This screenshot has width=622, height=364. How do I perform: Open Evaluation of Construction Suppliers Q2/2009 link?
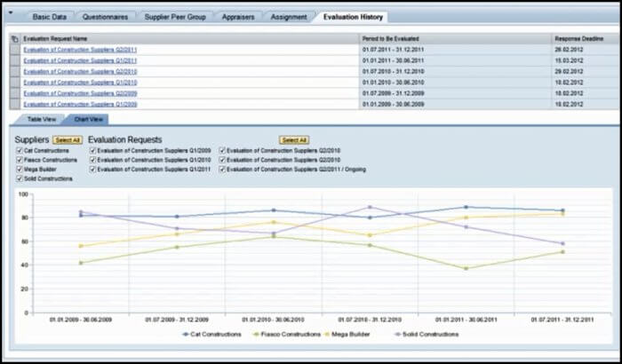pyautogui.click(x=80, y=93)
